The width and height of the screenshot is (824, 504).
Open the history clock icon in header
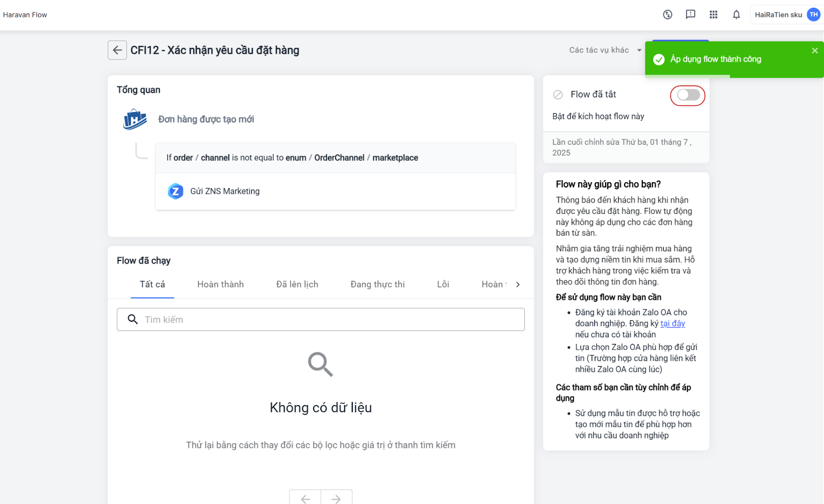coord(667,14)
